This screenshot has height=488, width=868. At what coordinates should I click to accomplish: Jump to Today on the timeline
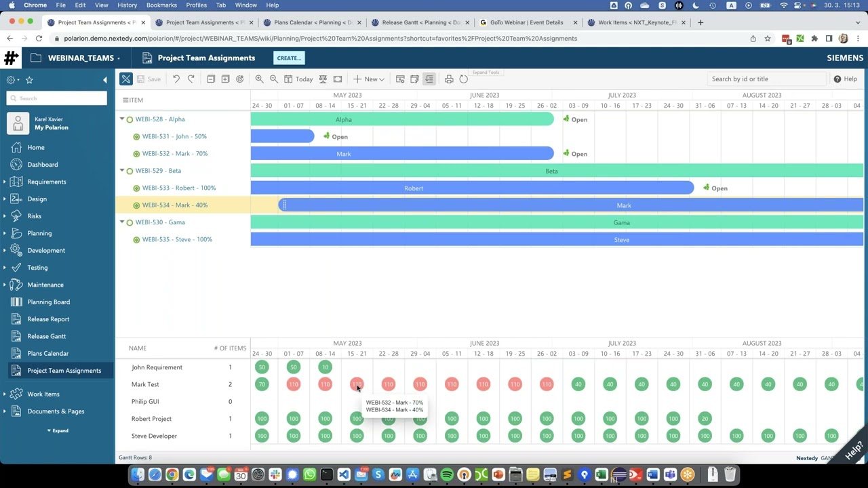click(x=298, y=79)
